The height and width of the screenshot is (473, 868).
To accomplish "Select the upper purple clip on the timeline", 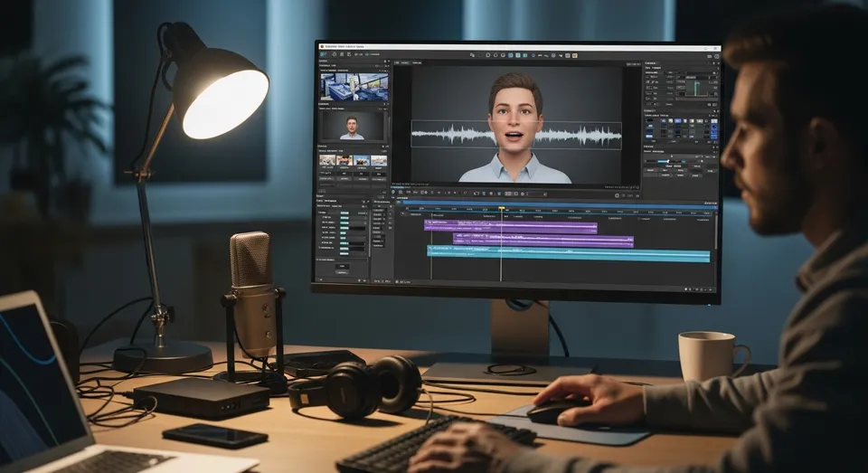I will 510,226.
